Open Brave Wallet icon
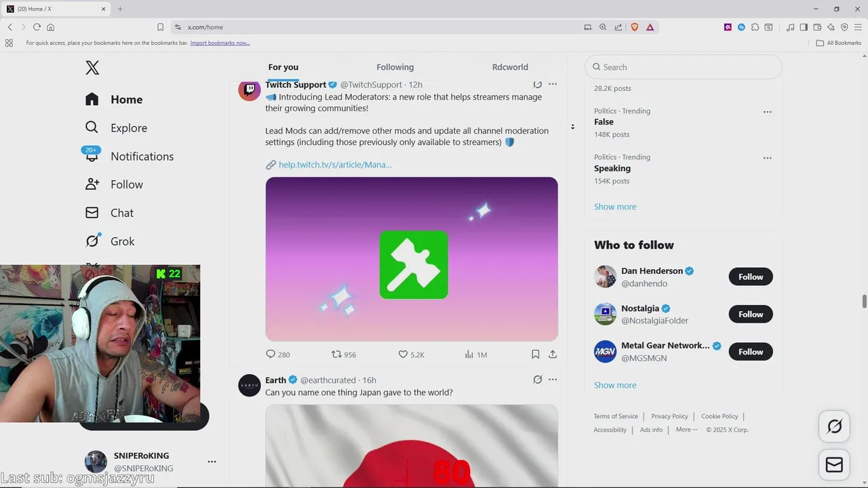Viewport: 868px width, 488px height. 817,27
